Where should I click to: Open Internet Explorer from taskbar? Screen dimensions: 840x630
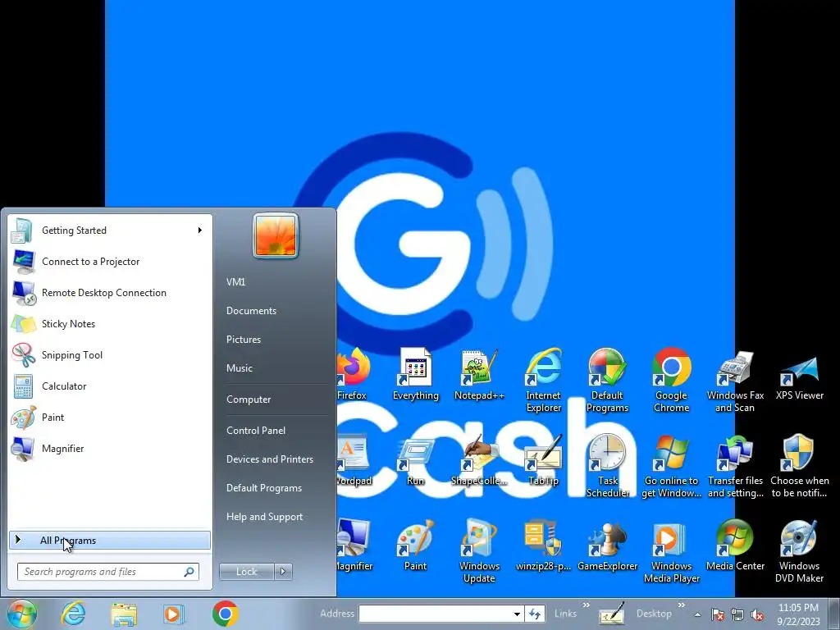pyautogui.click(x=73, y=614)
